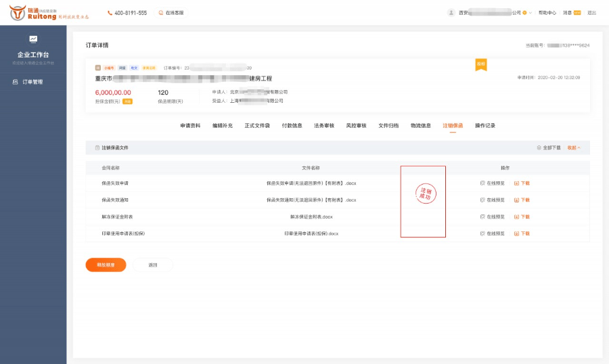Preview 保函失效申请 file online
This screenshot has height=364, width=609.
pyautogui.click(x=492, y=183)
